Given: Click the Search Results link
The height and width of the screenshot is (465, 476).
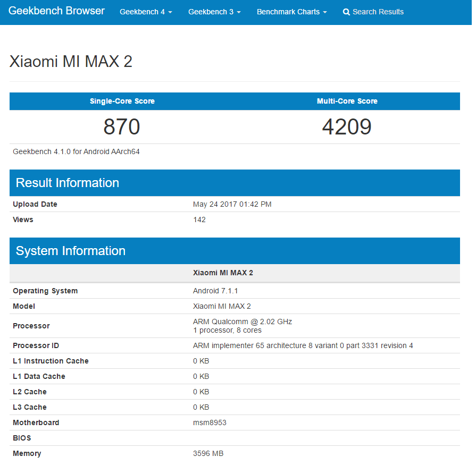Looking at the screenshot, I should [x=373, y=12].
